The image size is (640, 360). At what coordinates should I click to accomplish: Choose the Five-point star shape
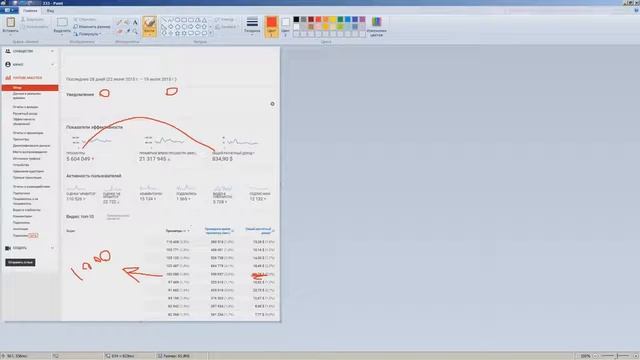click(x=177, y=33)
